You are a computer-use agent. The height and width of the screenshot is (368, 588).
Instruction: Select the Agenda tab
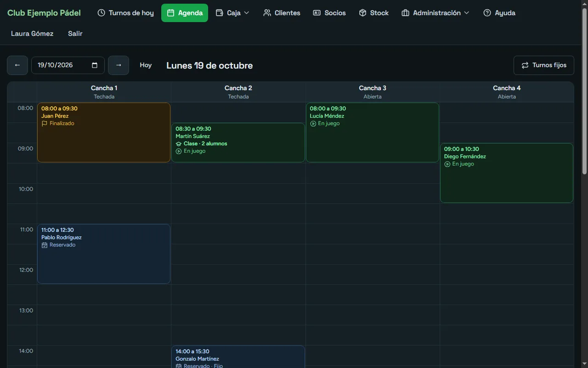coord(185,13)
